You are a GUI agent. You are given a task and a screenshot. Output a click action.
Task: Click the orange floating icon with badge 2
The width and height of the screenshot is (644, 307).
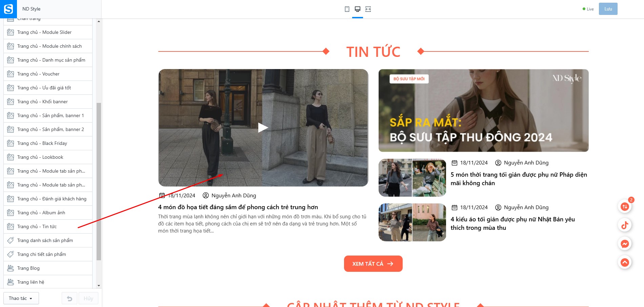coord(625,206)
